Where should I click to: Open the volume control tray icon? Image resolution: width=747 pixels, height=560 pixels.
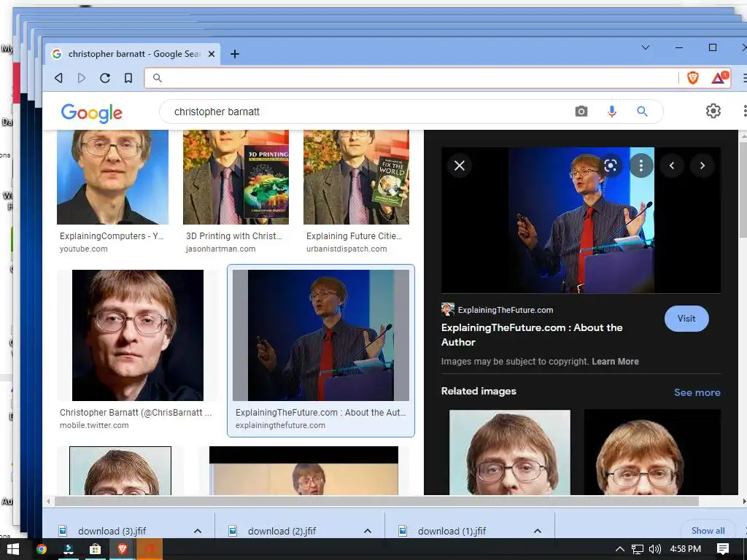click(655, 549)
